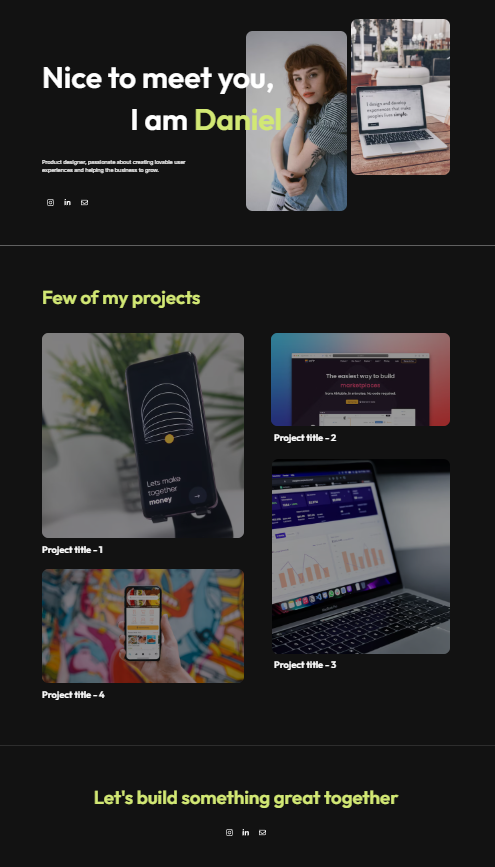Click the email envelope icon in hero section
Screen dimensions: 495x867
coord(85,202)
